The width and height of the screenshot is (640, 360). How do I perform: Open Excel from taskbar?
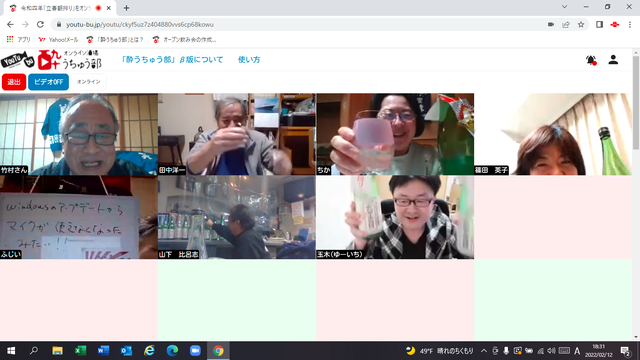[80, 351]
